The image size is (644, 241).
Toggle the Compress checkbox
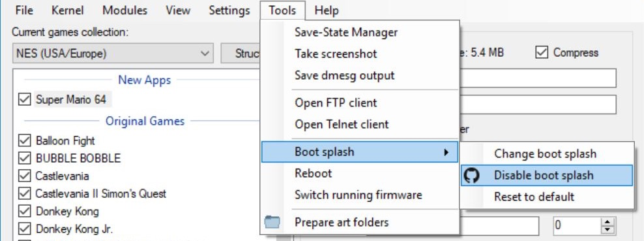click(x=542, y=52)
